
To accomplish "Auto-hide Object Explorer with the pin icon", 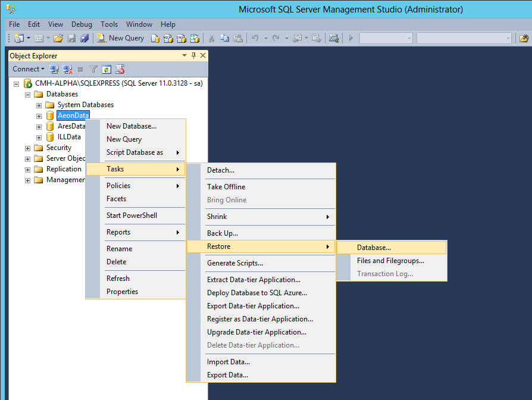I will (x=194, y=55).
